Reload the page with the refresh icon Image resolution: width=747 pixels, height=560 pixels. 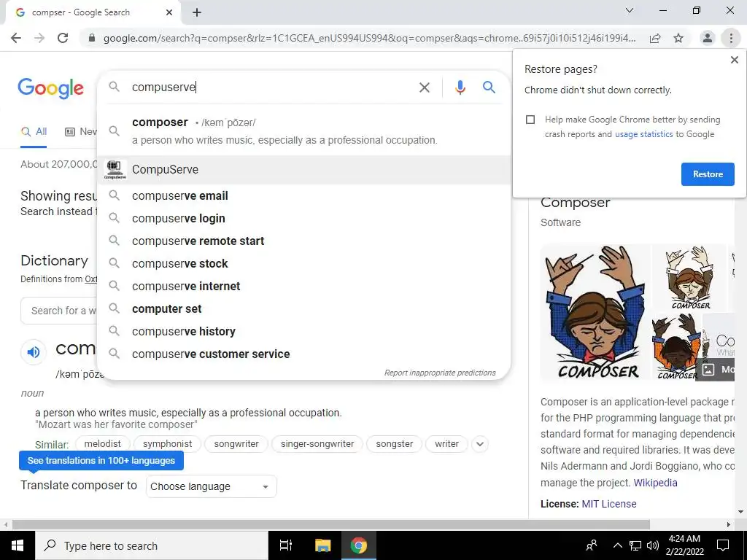(63, 38)
